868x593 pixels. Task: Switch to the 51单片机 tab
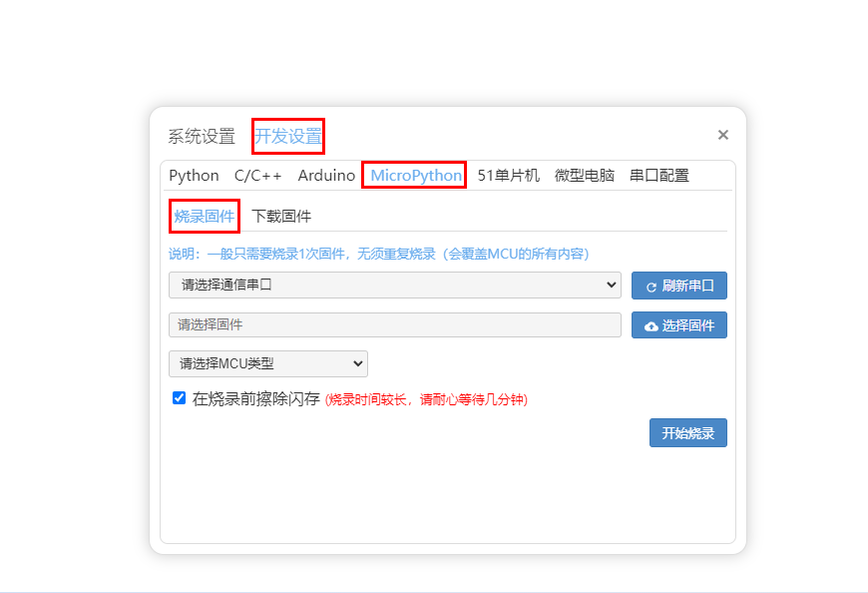click(x=508, y=176)
